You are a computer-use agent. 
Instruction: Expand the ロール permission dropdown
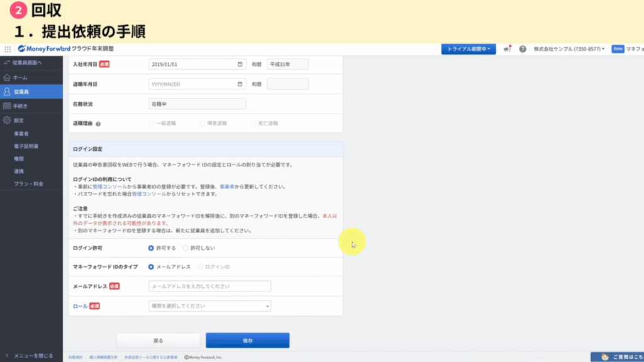click(x=209, y=306)
